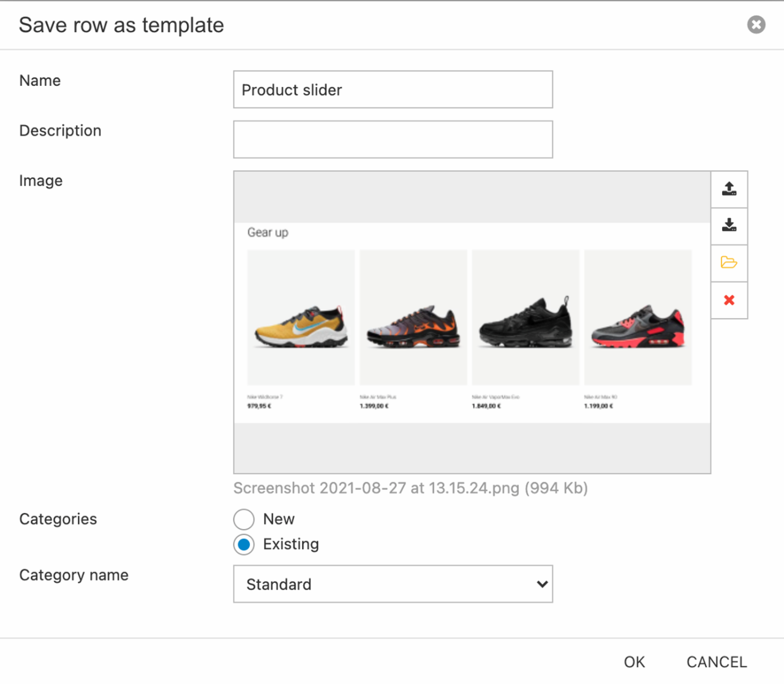784x684 pixels.
Task: Remove the image with the red X
Action: [729, 300]
